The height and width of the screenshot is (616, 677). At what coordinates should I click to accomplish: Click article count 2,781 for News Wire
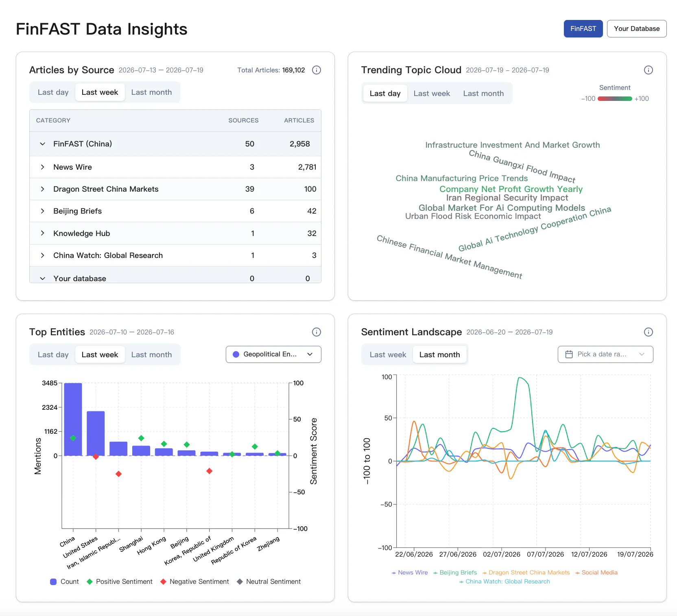(x=307, y=167)
